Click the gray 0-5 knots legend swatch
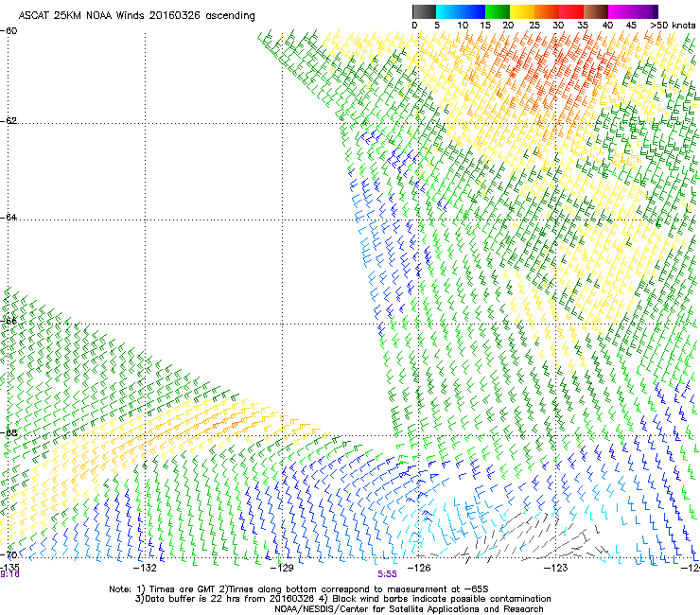The height and width of the screenshot is (615, 700). (424, 11)
